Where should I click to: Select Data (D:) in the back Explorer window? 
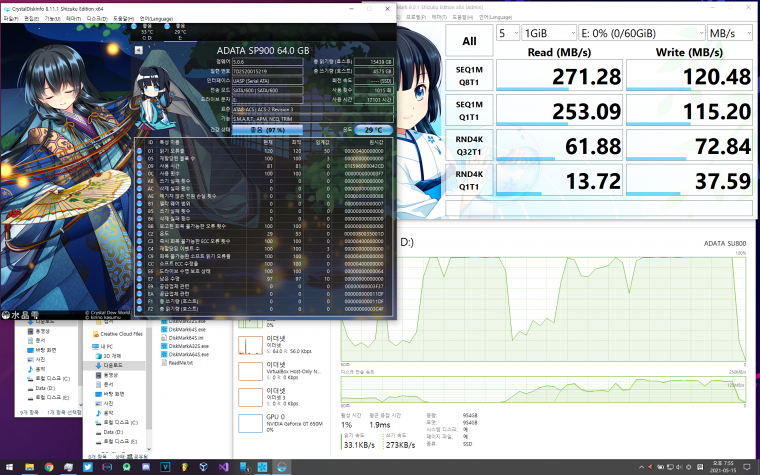tap(41, 388)
